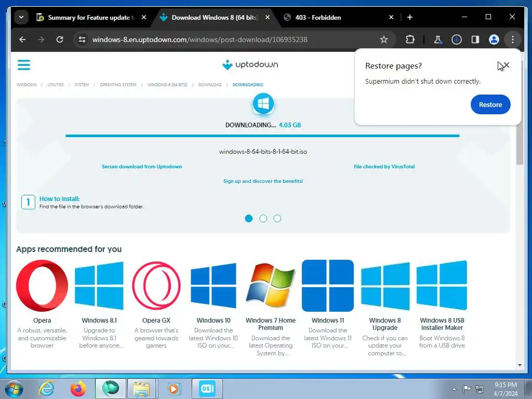The image size is (532, 399).
Task: Click the Restore button
Action: (490, 104)
